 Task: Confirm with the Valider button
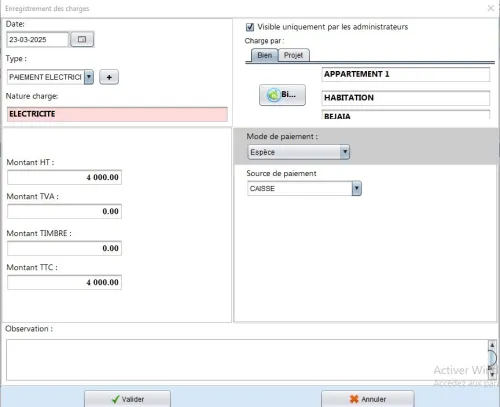127,399
